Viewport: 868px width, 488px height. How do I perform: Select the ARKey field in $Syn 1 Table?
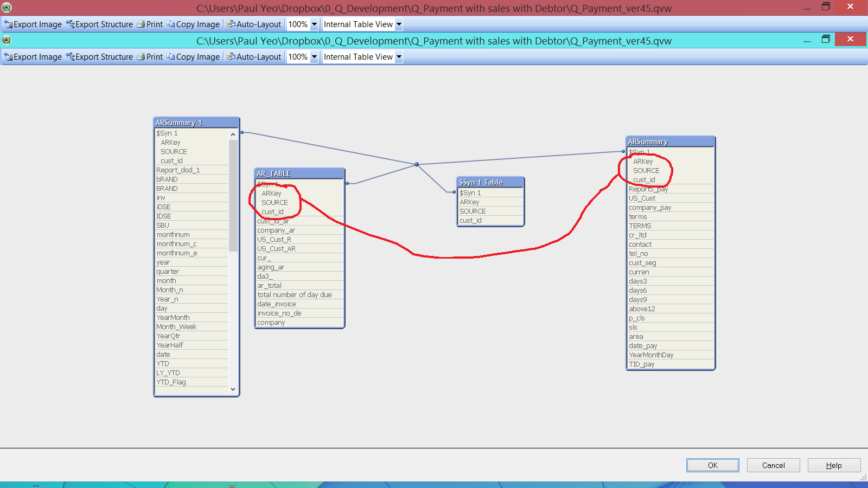[490, 202]
